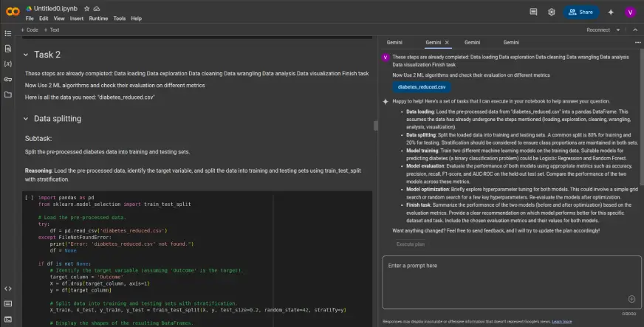Open the Table of contents sidebar icon
644x327 pixels.
click(8, 33)
